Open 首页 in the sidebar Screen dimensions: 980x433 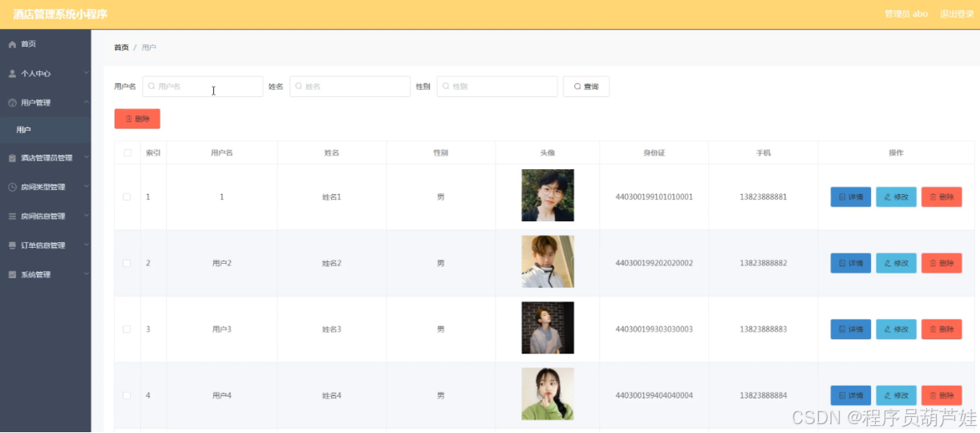[x=45, y=44]
